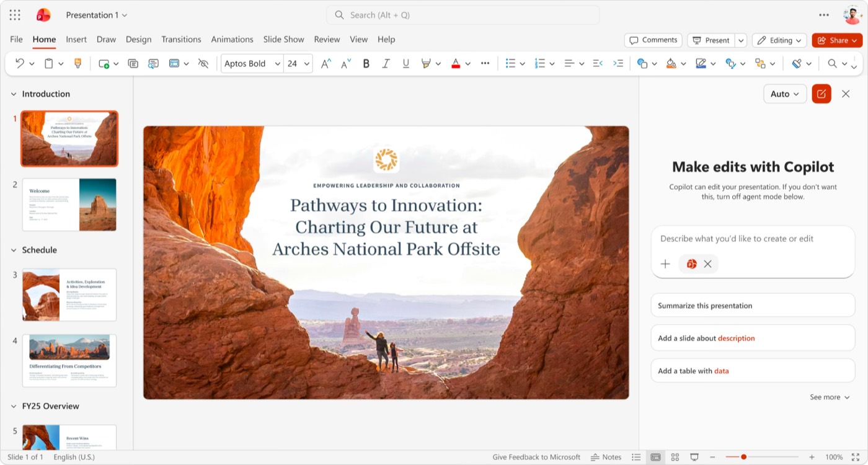Open the app launcher grid

[15, 15]
